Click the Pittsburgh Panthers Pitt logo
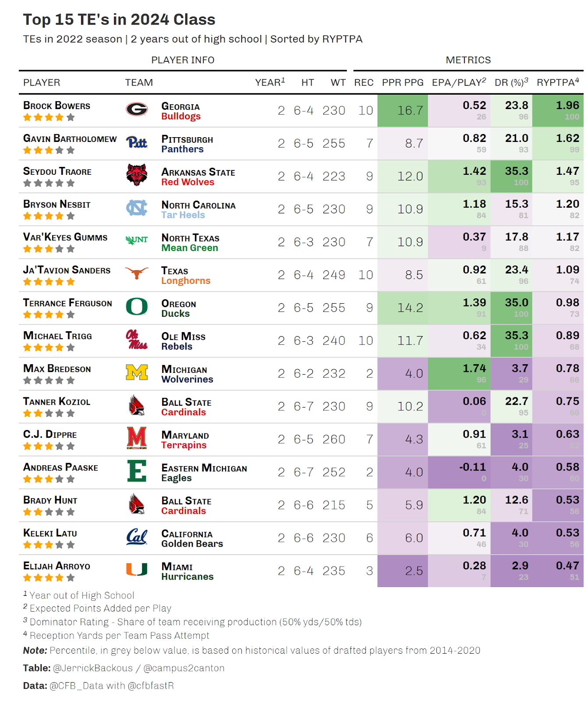 tap(137, 142)
